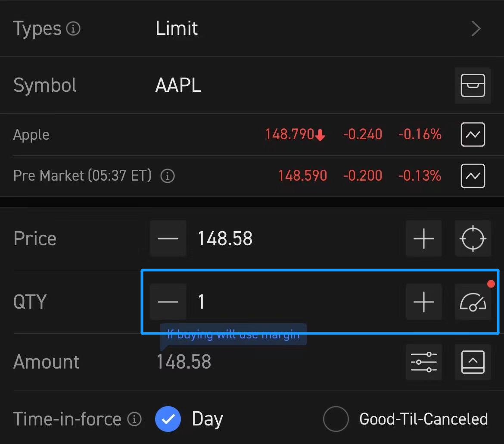Expand the order form with the right chevron

[476, 28]
